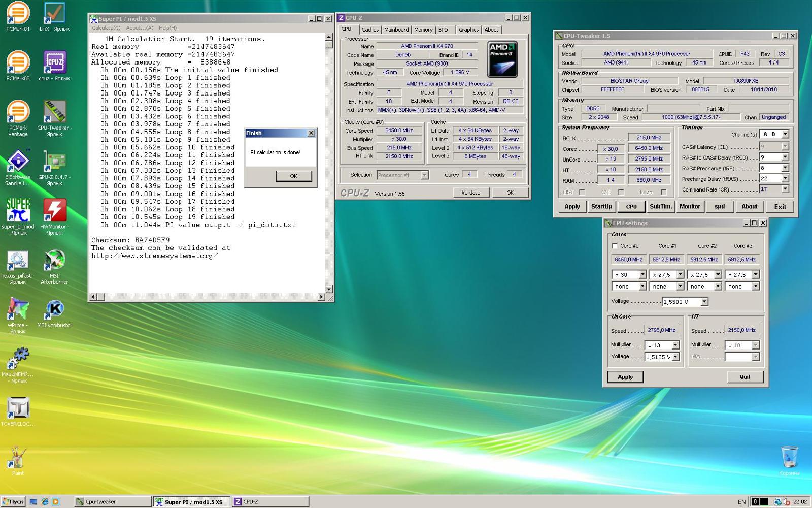Screen dimensions: 812x508
Task: Click the Super PI title bar icon
Action: pos(94,19)
